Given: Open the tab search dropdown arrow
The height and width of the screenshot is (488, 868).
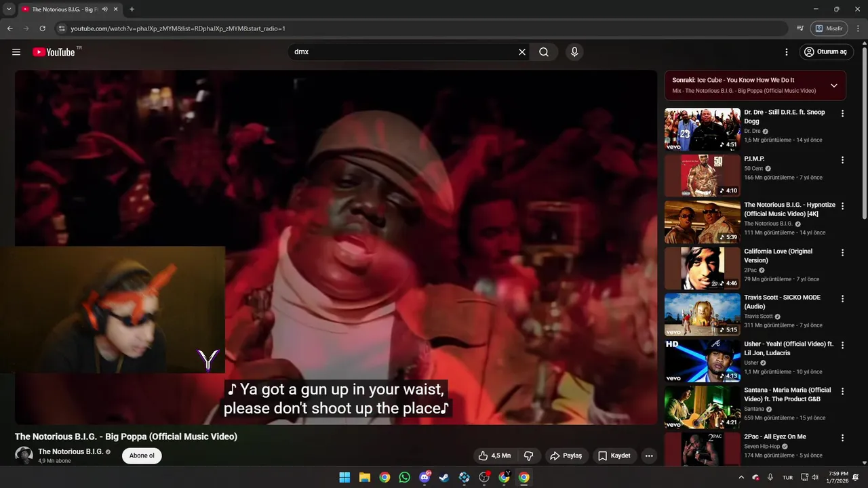Looking at the screenshot, I should [x=9, y=9].
